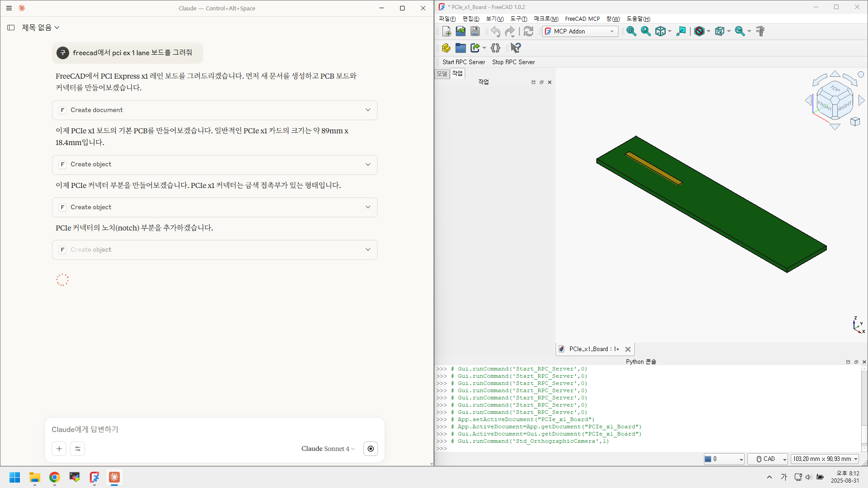Open the Claude Sonnet 4 model selector
Screen dimensions: 868x488
click(328, 449)
